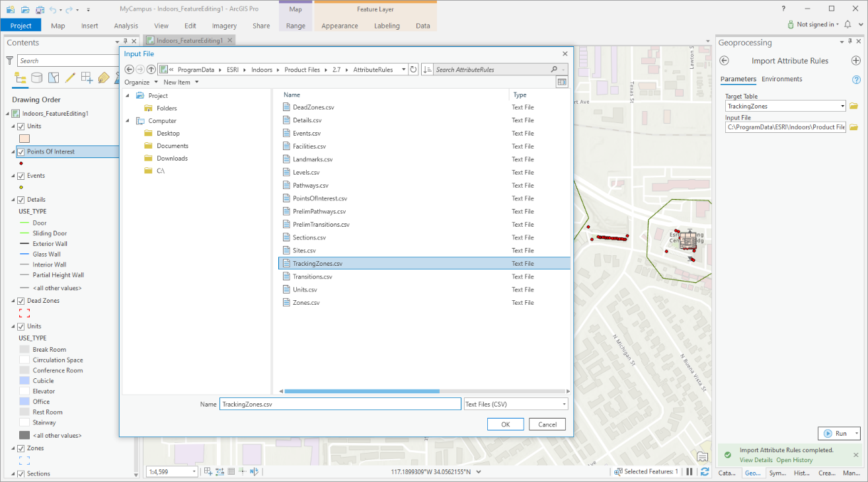This screenshot has height=482, width=868.
Task: Click the spell check icon in status bar
Action: (255, 471)
